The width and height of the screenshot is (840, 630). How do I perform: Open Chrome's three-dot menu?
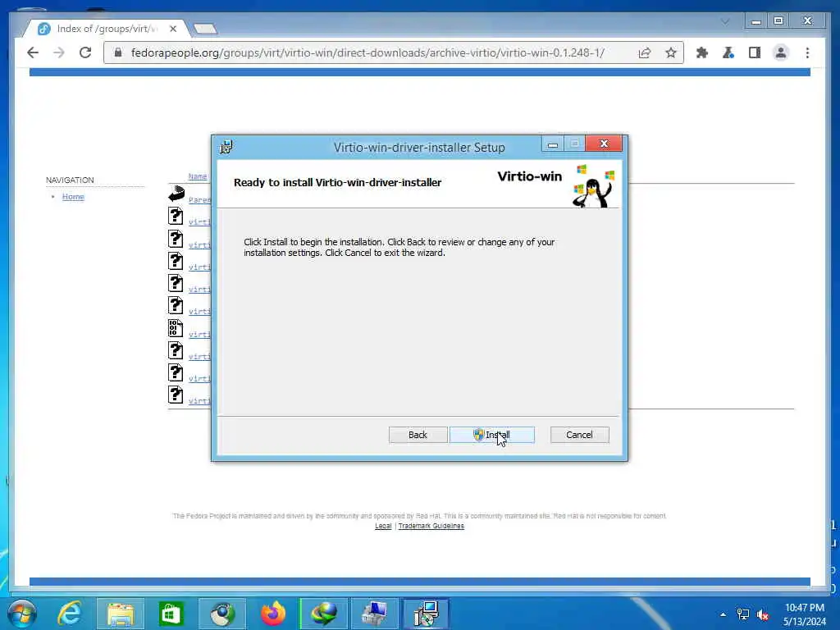coord(807,52)
